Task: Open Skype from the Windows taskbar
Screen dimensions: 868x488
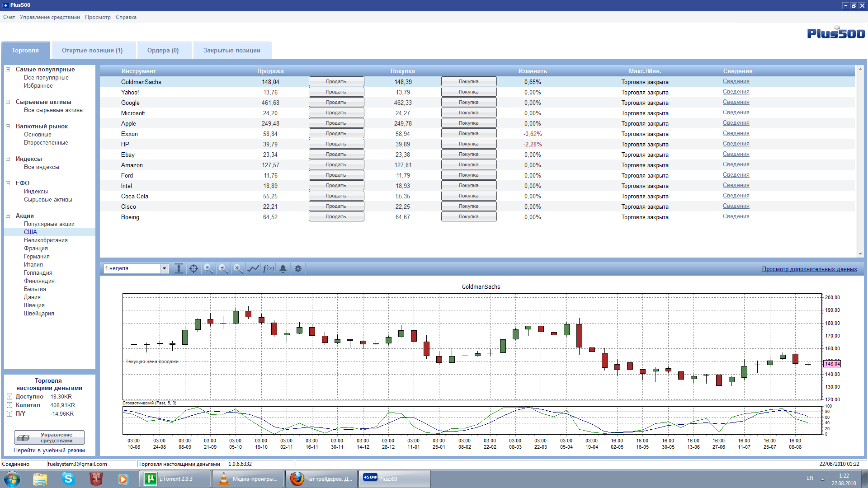Action: (x=68, y=479)
